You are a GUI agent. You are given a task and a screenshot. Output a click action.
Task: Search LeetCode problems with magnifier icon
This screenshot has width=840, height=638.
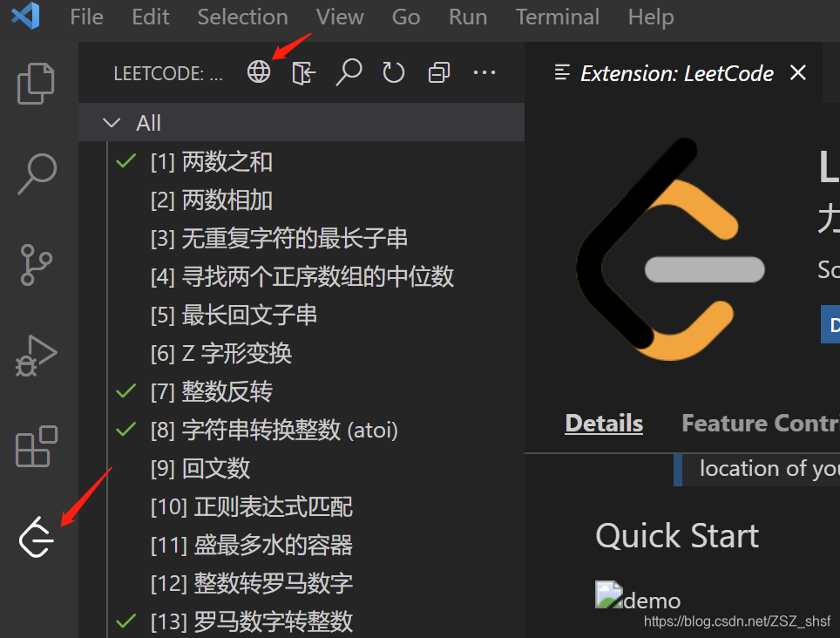pyautogui.click(x=349, y=72)
